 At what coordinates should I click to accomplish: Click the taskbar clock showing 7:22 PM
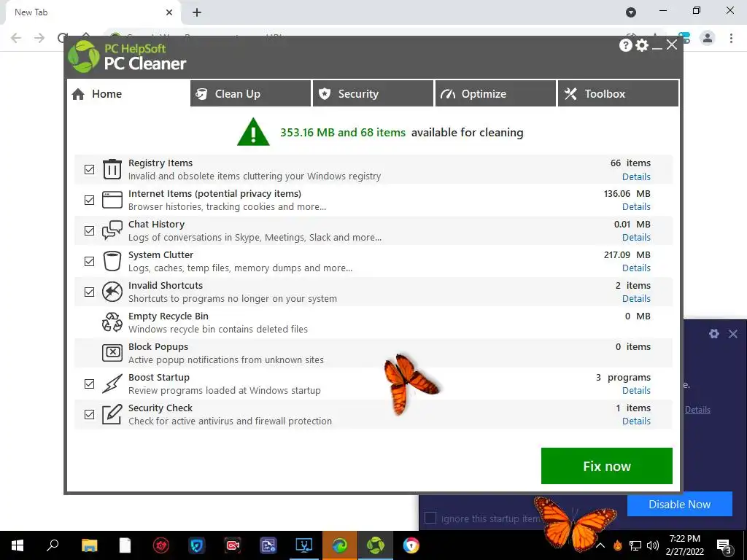tap(686, 545)
